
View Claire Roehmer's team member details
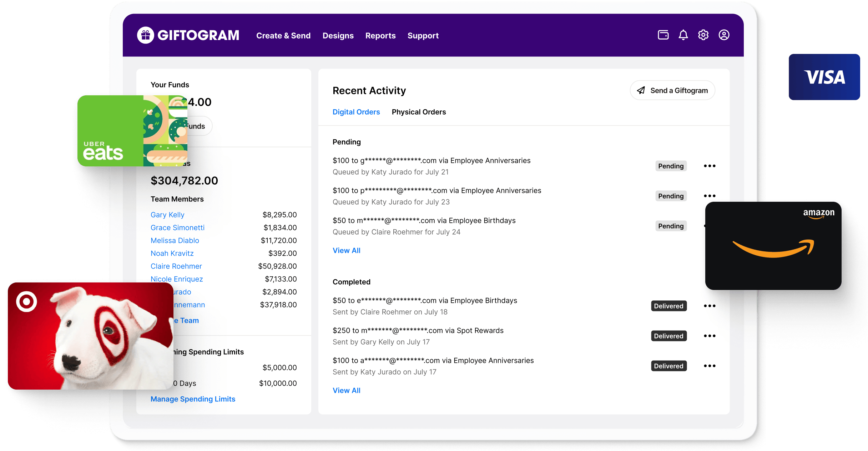click(176, 266)
